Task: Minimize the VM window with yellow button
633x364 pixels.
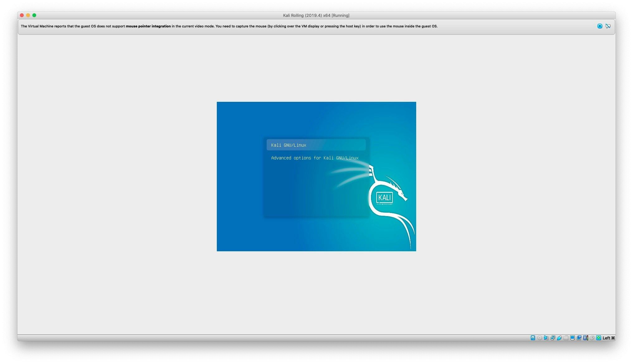Action: point(28,15)
